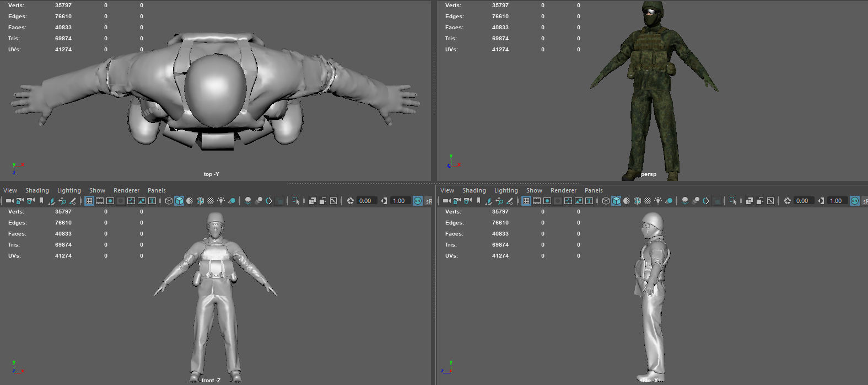Open Renderer menu of side panel
Screen dimensions: 868x385
click(x=563, y=190)
